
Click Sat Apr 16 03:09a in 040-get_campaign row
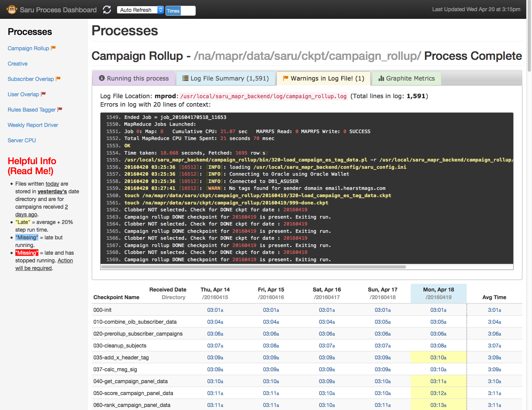[327, 381]
